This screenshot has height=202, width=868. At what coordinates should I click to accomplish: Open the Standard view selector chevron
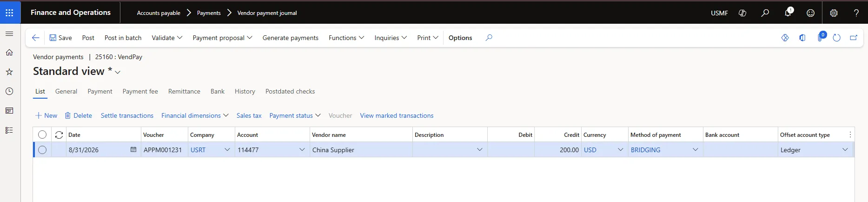[x=118, y=72]
